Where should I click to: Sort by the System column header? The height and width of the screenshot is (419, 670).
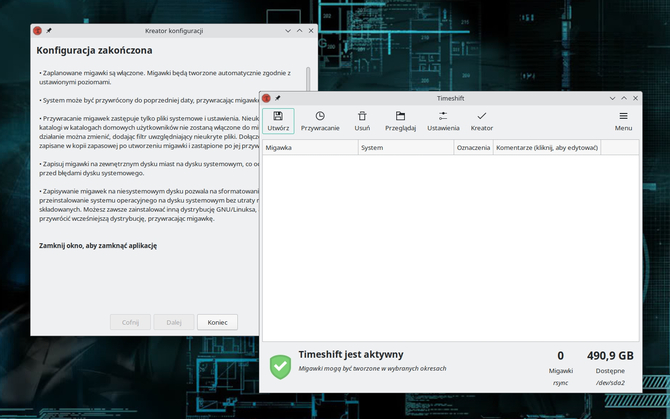[x=406, y=147]
